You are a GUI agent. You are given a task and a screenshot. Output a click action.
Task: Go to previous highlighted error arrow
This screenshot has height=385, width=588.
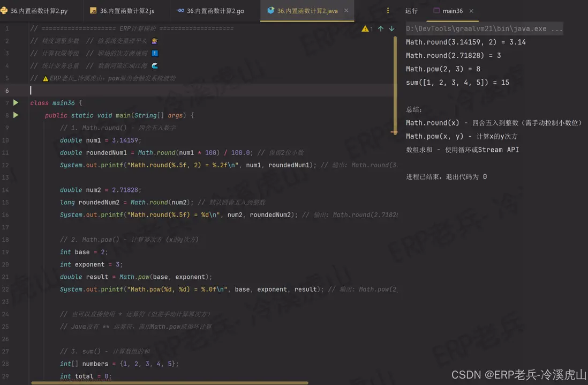pyautogui.click(x=381, y=28)
